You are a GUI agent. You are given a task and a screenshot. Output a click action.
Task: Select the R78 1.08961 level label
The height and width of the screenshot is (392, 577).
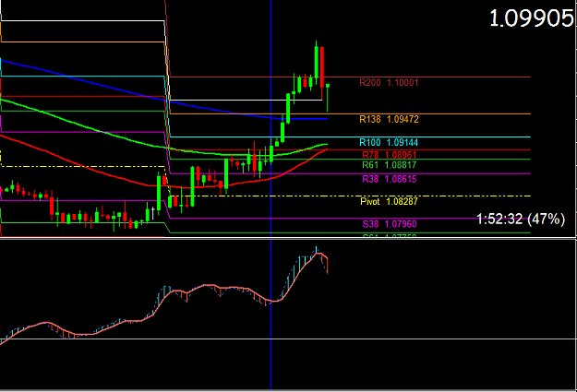click(390, 155)
